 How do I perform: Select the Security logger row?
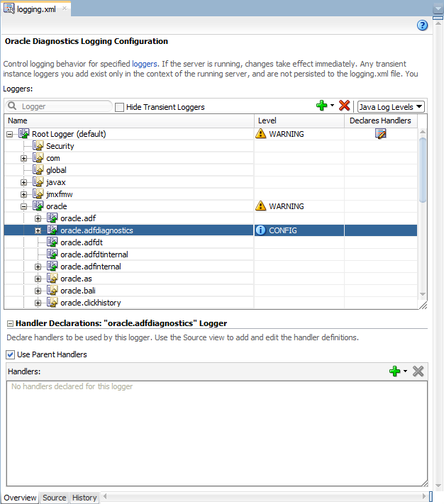[211, 146]
